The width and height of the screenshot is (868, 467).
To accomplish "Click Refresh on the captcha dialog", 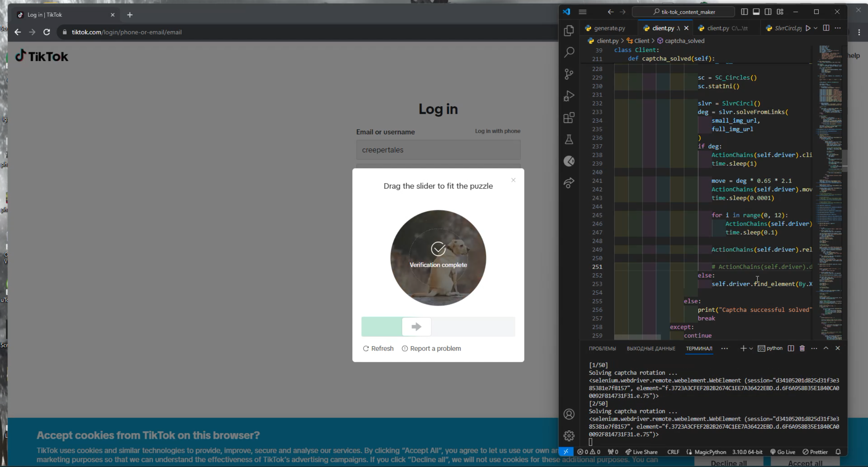I will click(x=378, y=348).
